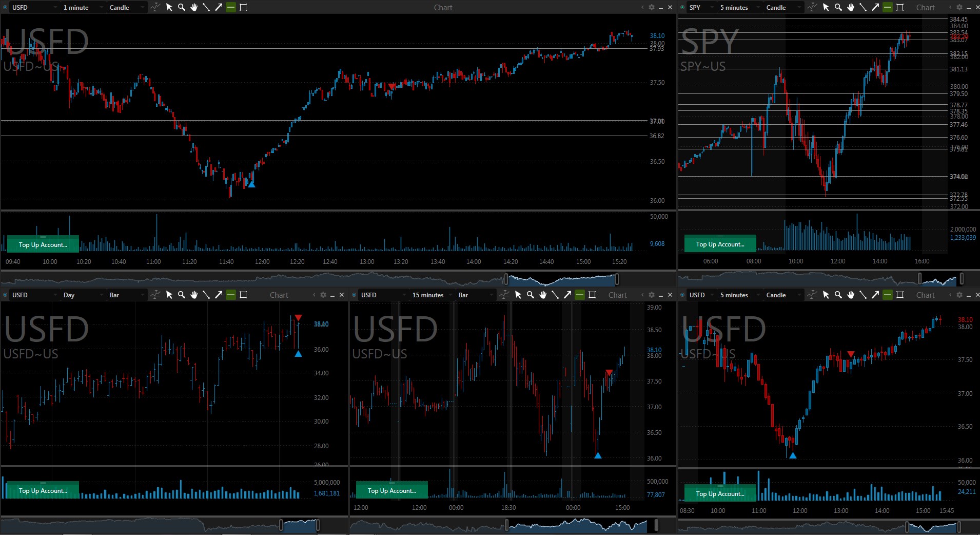Image resolution: width=980 pixels, height=535 pixels.
Task: Open the 1 minute interval dropdown
Action: pyautogui.click(x=82, y=7)
